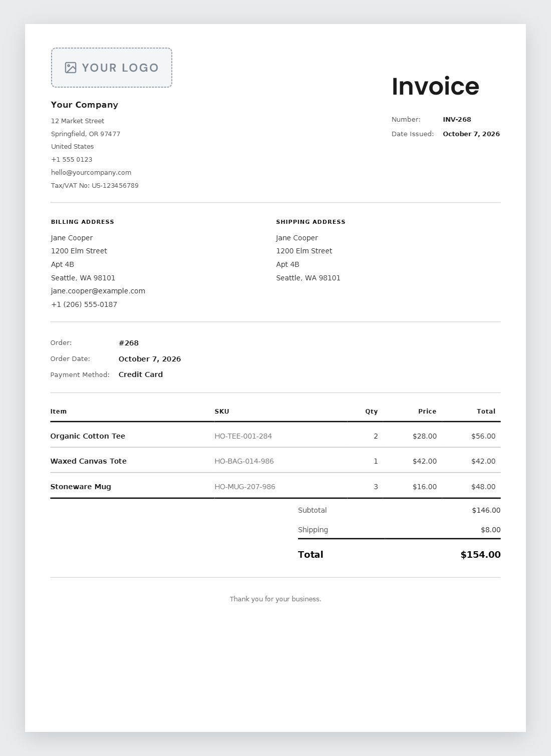Click order number #268

pos(129,343)
